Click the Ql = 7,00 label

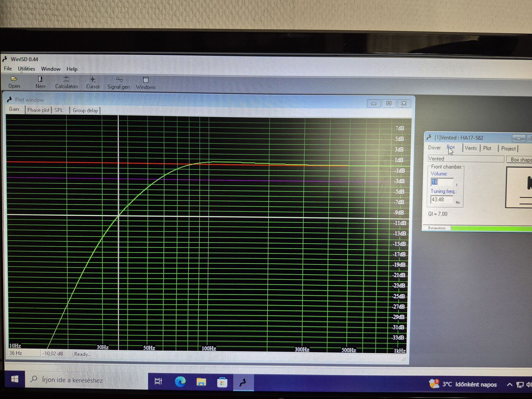(438, 214)
